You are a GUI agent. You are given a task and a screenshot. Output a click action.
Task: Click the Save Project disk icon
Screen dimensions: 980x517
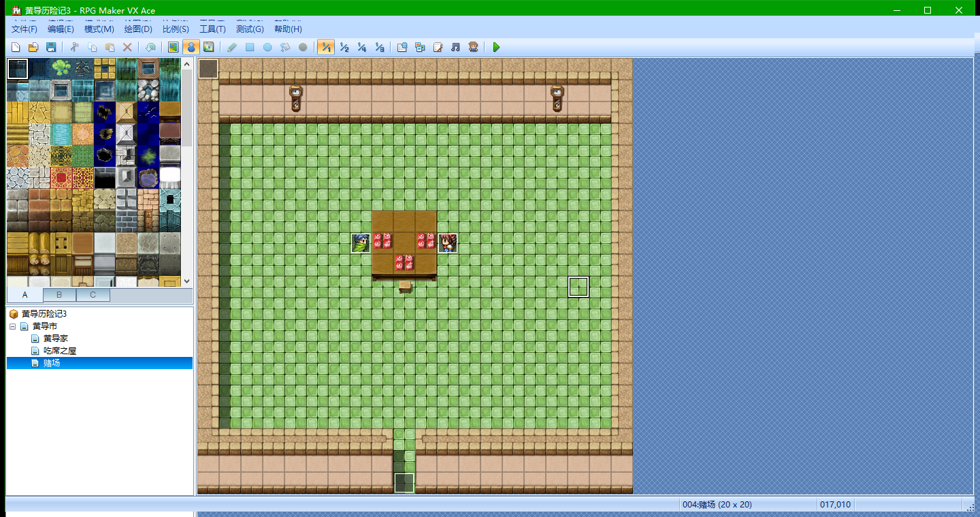coord(50,47)
